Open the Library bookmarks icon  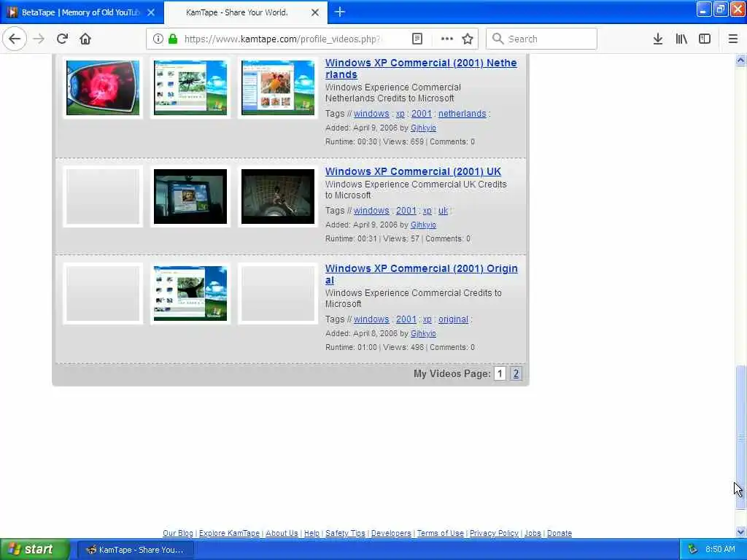pos(681,39)
